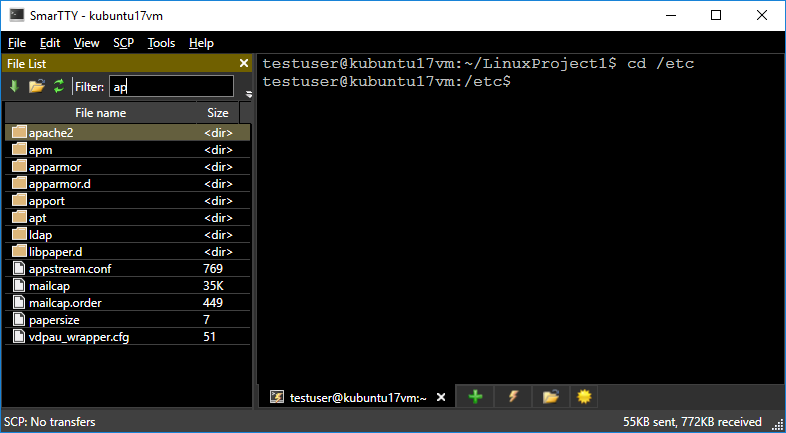Open the View menu

(x=87, y=43)
